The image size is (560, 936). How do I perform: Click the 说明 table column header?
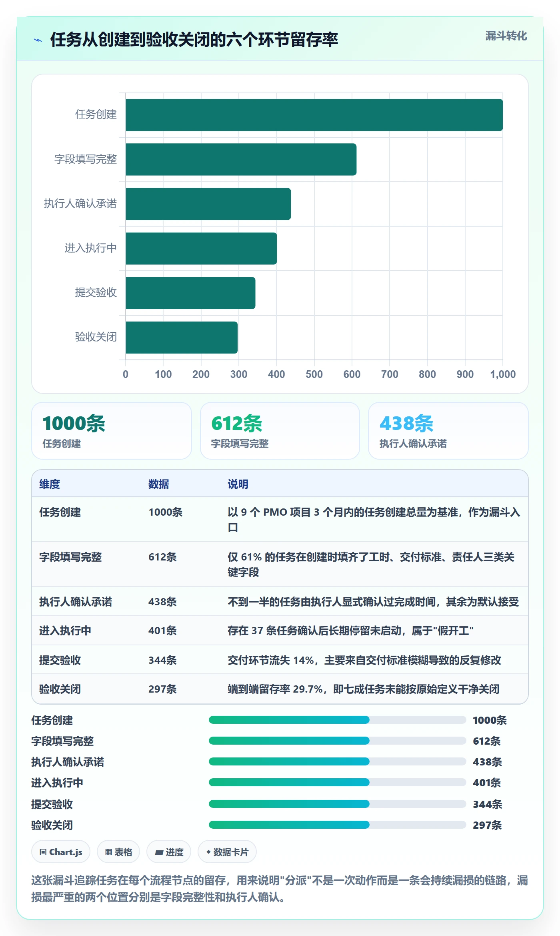pyautogui.click(x=238, y=484)
